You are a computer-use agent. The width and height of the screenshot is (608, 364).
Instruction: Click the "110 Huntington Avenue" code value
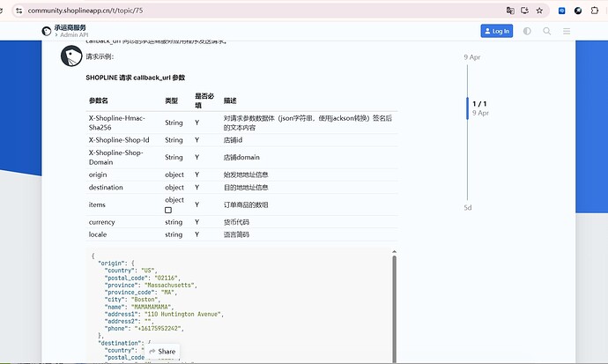[182, 314]
